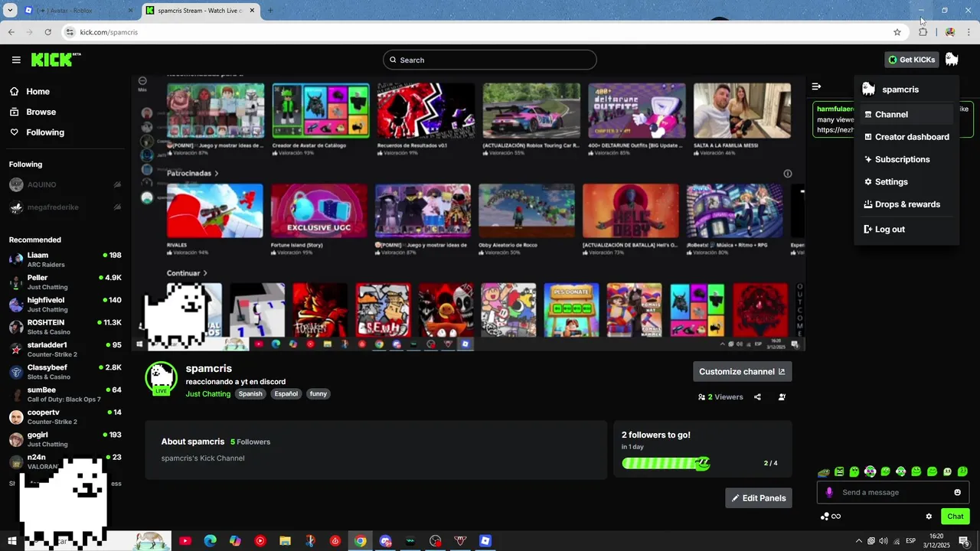
Task: Click the purple microphone icon in chat
Action: [829, 492]
